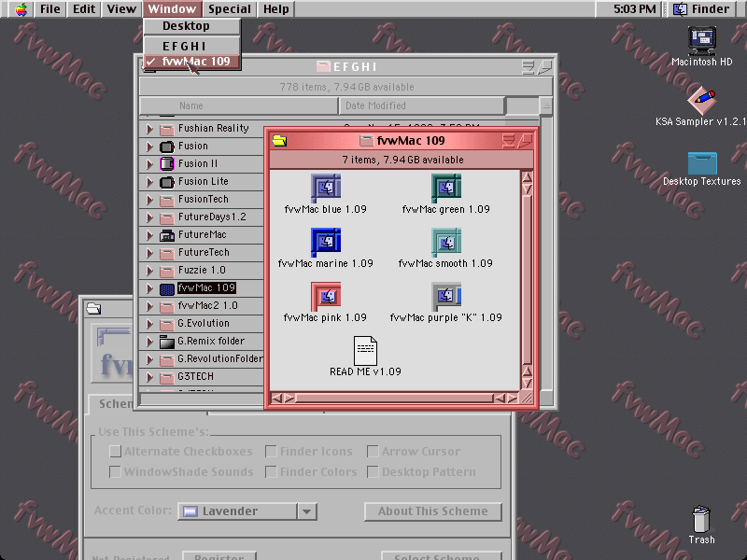Image resolution: width=747 pixels, height=560 pixels.
Task: Expand the G.Evolution disclosure triangle
Action: [149, 324]
